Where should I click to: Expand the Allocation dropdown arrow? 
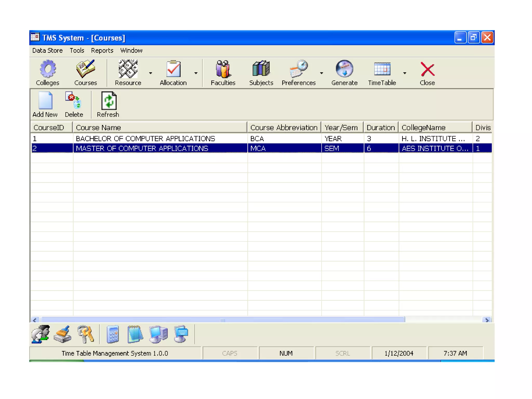coord(196,73)
